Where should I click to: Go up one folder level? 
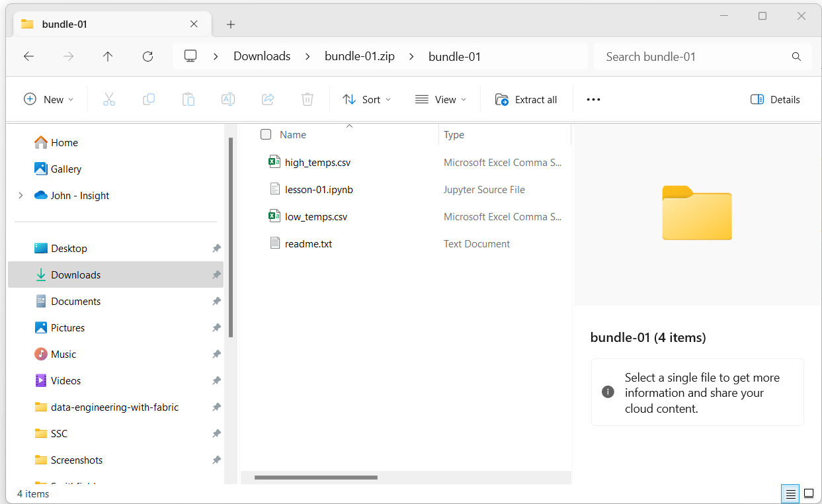tap(108, 57)
